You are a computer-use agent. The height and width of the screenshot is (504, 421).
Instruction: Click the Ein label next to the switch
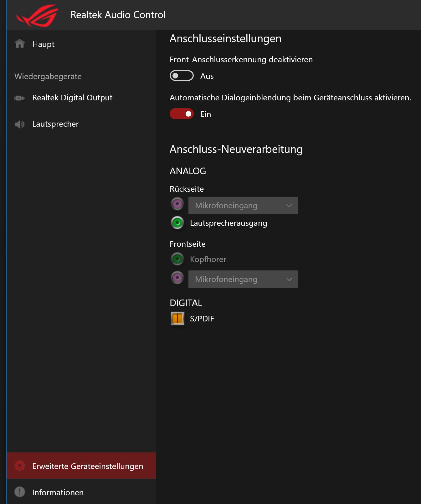[x=206, y=114]
